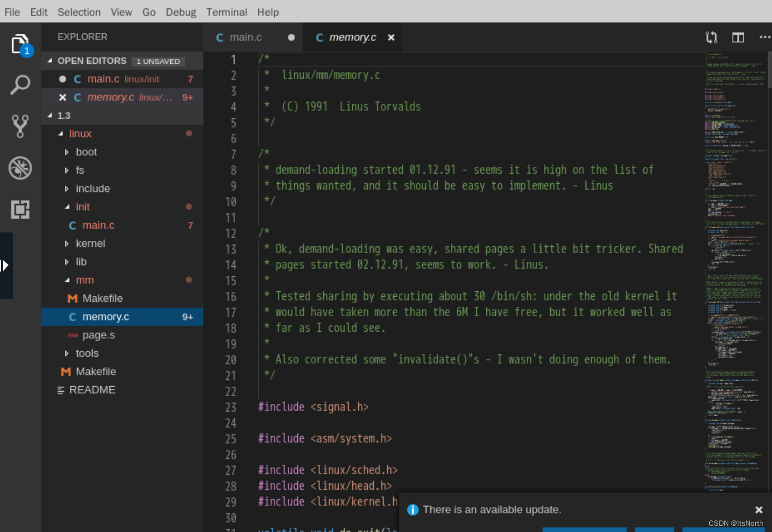Click the side panel toggle arrow on left edge
The image size is (772, 532).
click(5, 266)
